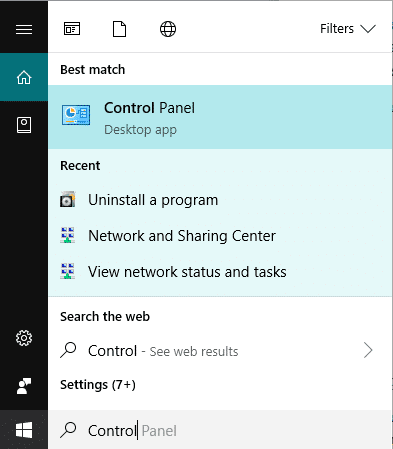Expand the Filters dropdown
This screenshot has height=449, width=393.
348,29
